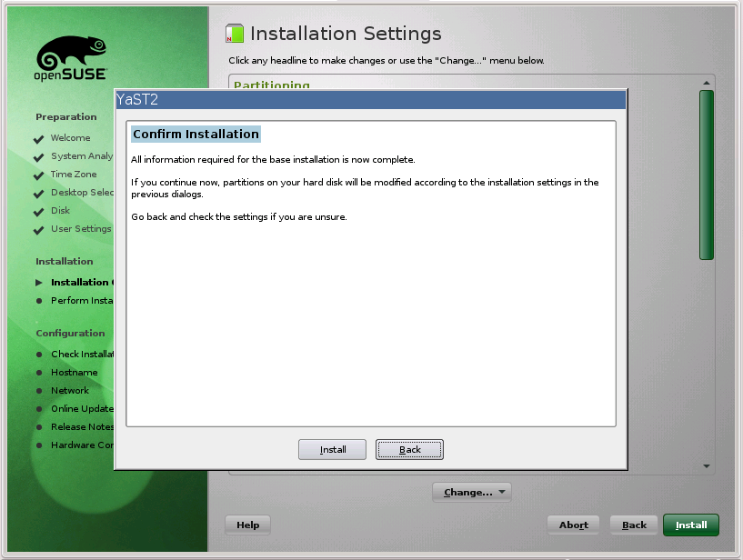Click Back in the Confirm Installation dialog
The image size is (743, 560).
(x=409, y=449)
